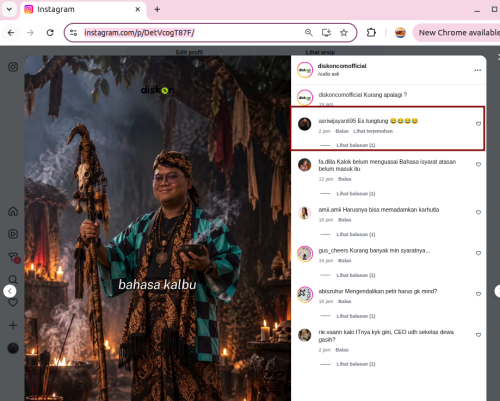Create new post with plus icon
Screen dimensions: 500x401
coord(13,325)
